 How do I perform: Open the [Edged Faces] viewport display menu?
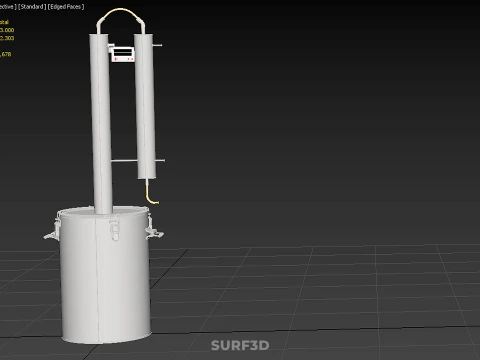(x=66, y=7)
